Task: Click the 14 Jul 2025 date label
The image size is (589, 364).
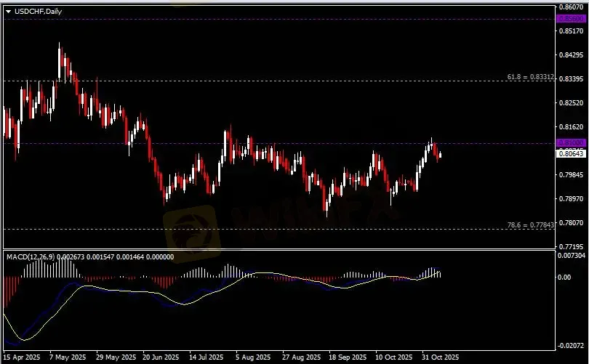Action: 207,357
